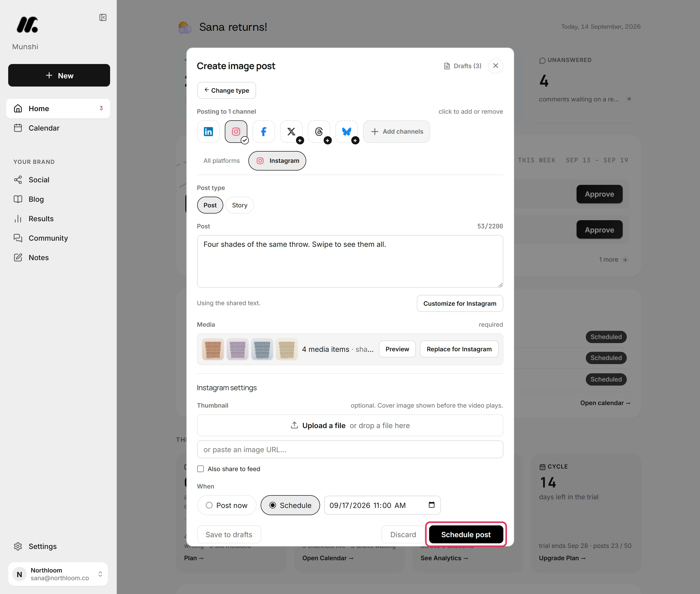
Task: Switch to All platforms tab
Action: point(221,161)
